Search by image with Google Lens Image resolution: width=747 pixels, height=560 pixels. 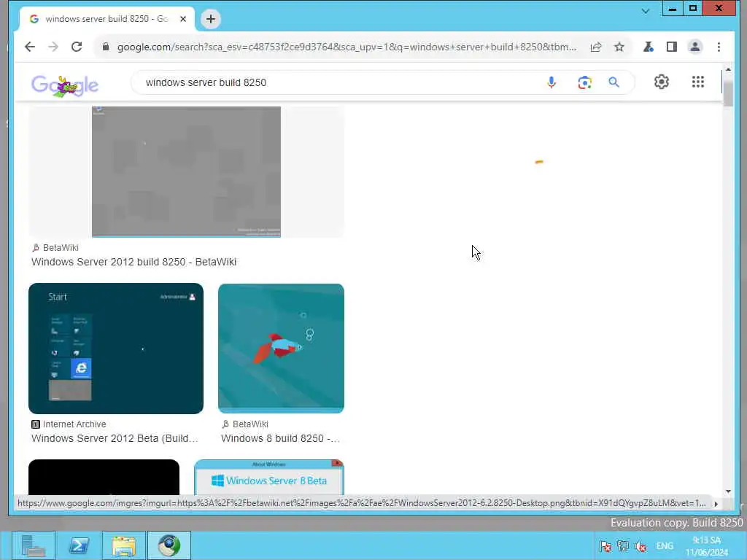[584, 82]
